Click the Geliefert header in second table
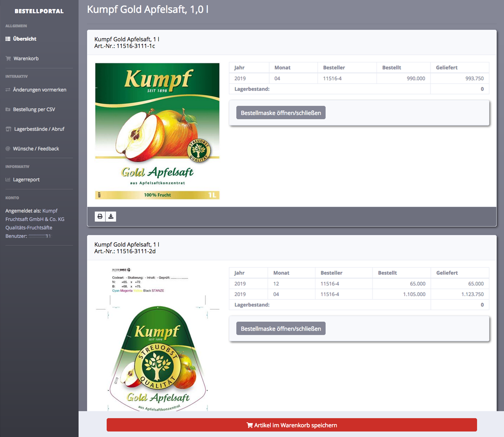This screenshot has width=504, height=437. point(447,272)
